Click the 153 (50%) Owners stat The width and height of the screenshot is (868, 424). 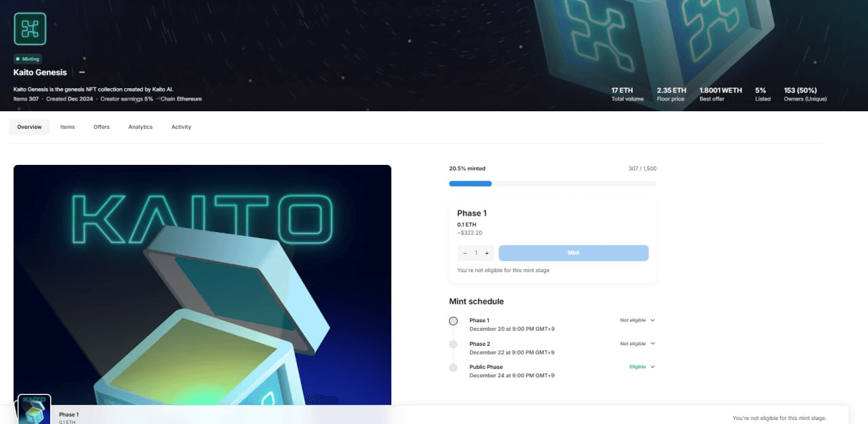coord(805,94)
